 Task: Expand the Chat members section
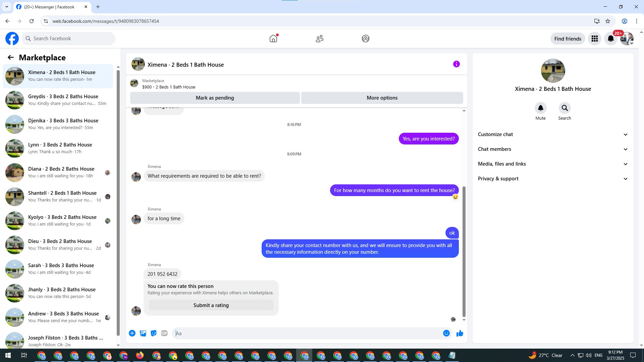tap(553, 149)
